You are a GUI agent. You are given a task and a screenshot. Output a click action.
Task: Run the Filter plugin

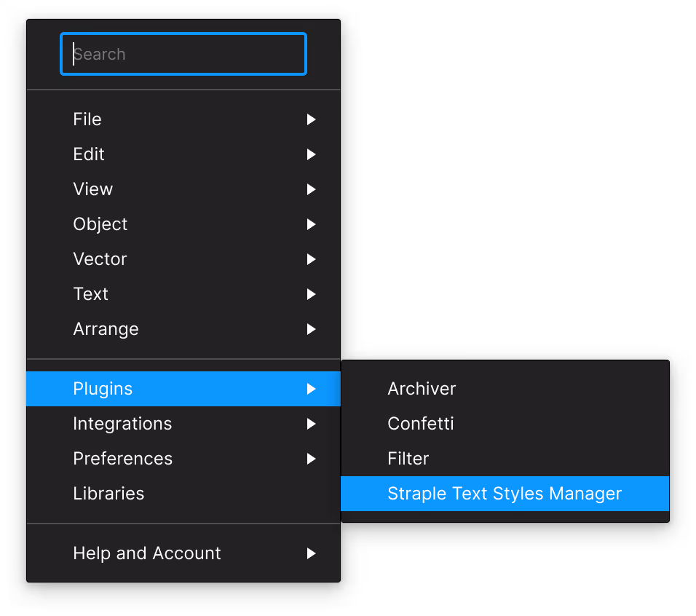click(x=505, y=459)
